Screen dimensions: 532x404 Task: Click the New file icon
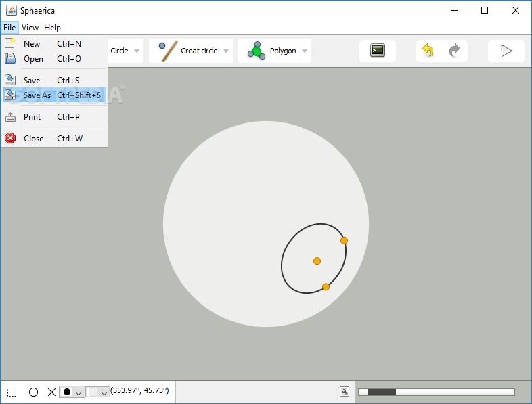tap(10, 43)
